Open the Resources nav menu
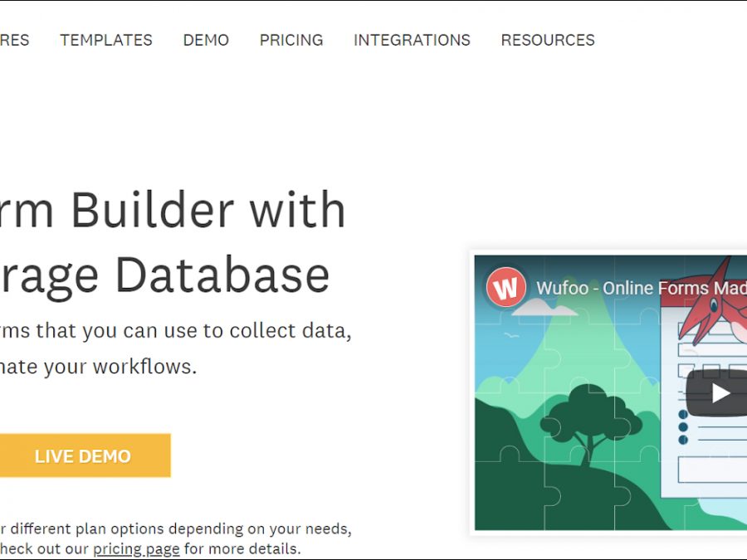Screen dimensions: 747x560 click(x=548, y=40)
